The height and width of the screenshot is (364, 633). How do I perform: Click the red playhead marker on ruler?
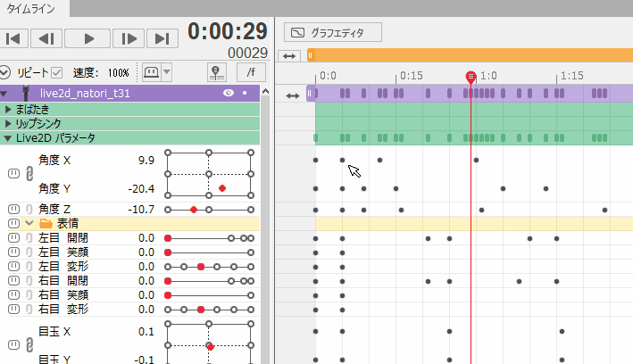pos(471,76)
